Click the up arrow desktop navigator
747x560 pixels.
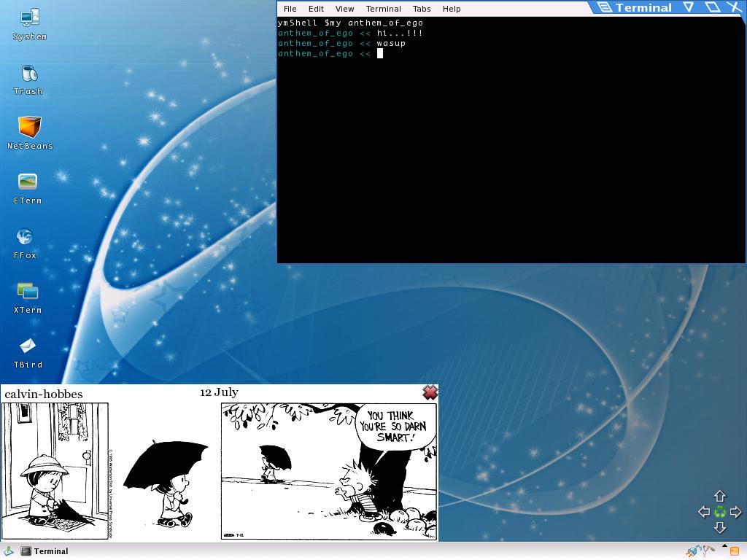point(719,496)
